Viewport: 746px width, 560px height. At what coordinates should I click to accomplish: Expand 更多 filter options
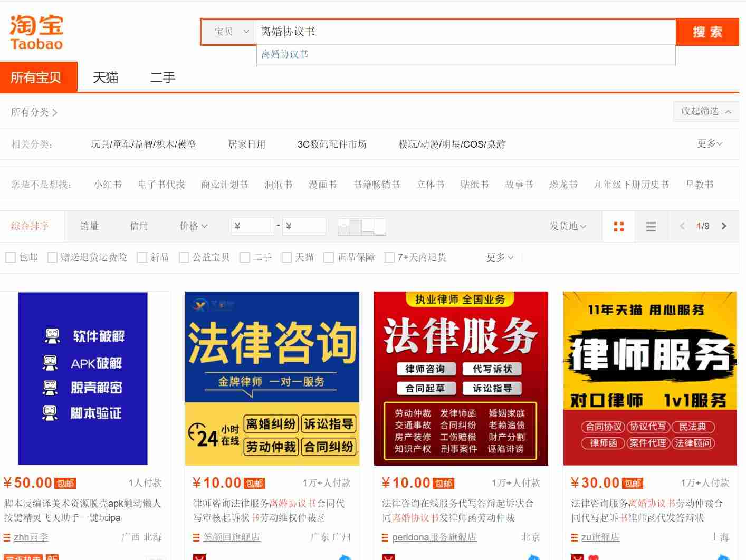[x=500, y=257]
